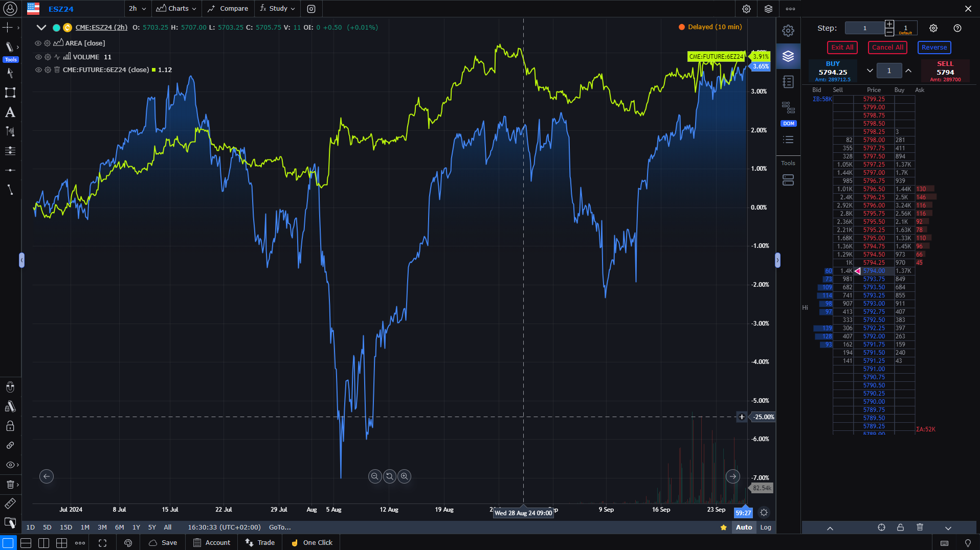This screenshot has height=550, width=980.
Task: Hide the AREA [close] series
Action: [x=38, y=43]
